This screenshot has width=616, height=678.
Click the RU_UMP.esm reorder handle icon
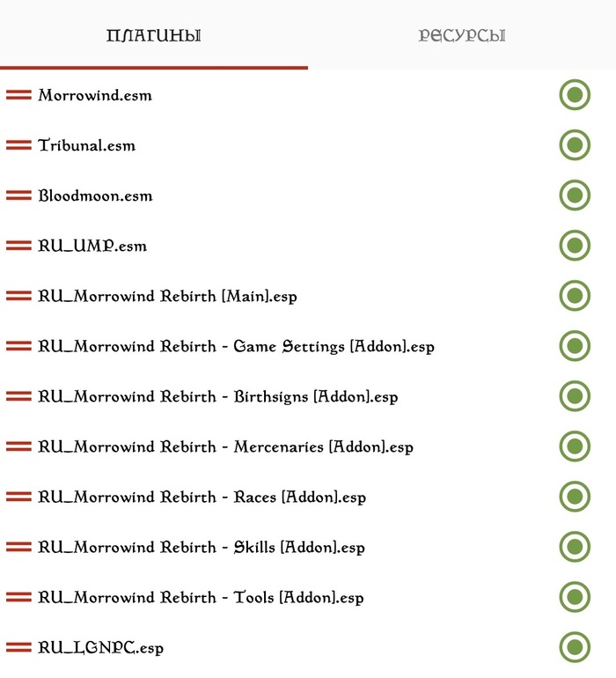pos(18,246)
